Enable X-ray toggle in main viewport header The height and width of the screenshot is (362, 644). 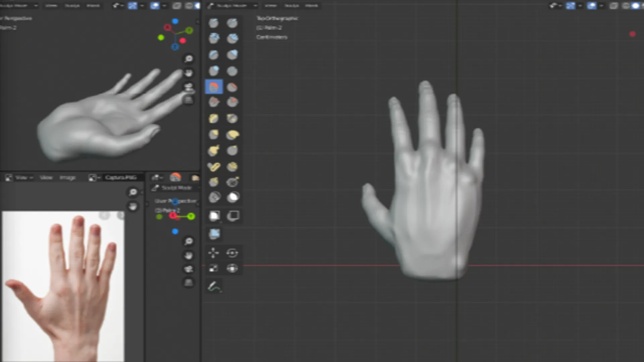(613, 6)
